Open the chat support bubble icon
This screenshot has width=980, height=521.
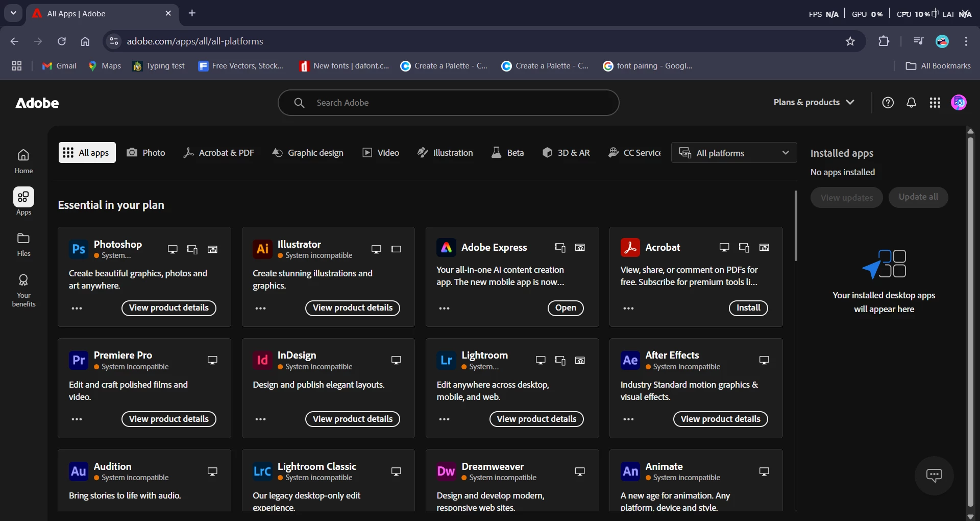(934, 476)
